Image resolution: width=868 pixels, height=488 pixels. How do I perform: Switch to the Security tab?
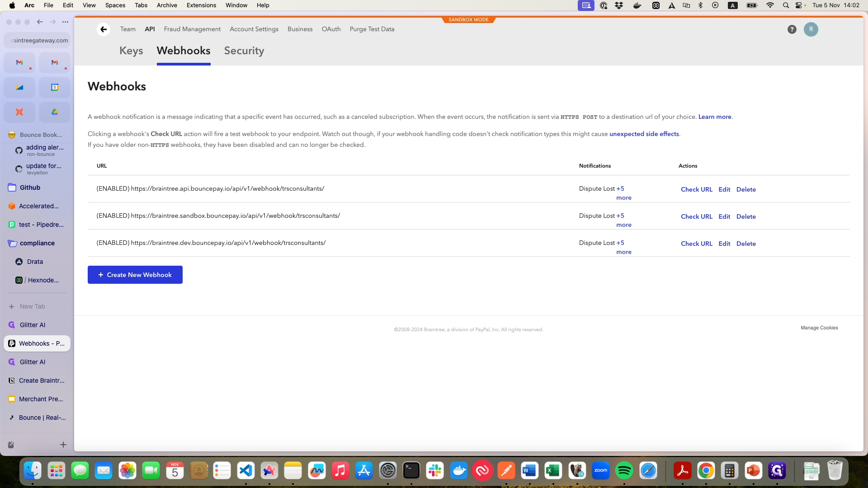click(244, 51)
